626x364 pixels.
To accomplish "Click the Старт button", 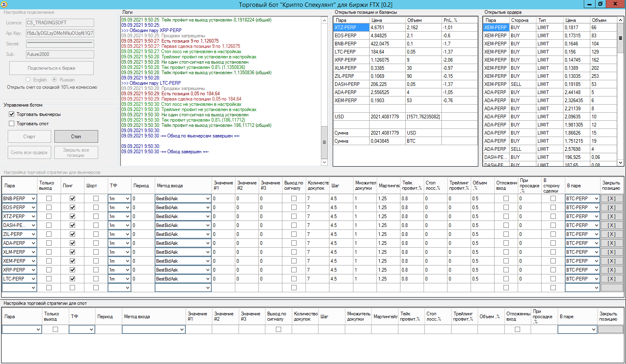I will 29,137.
